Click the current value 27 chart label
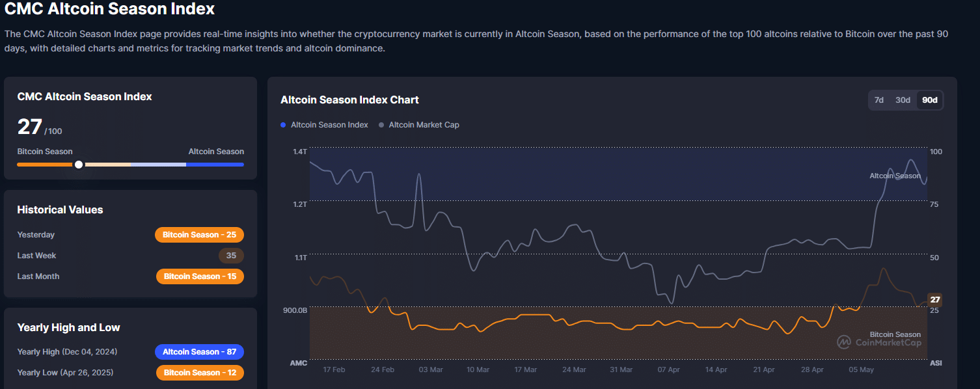 click(934, 300)
